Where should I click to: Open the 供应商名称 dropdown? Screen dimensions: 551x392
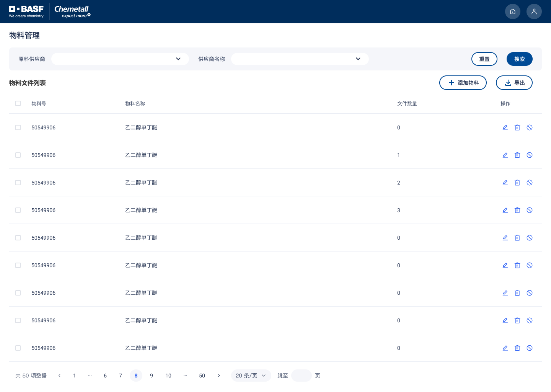(300, 59)
